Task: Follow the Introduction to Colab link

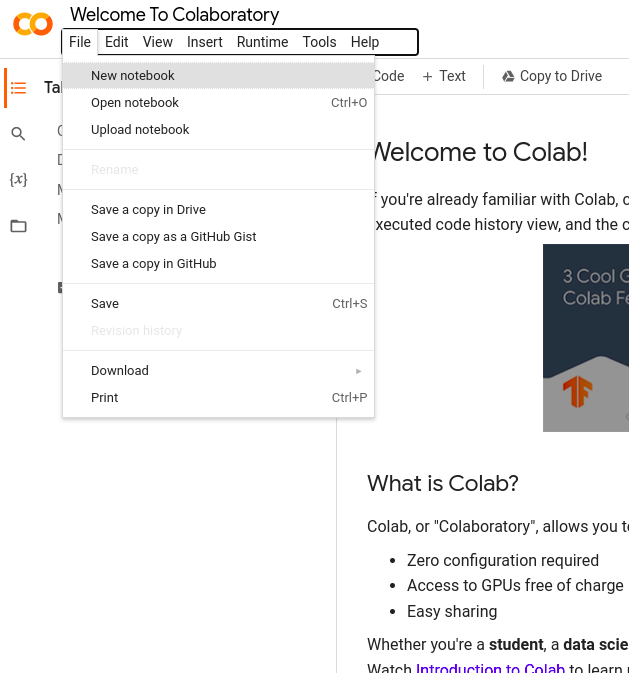Action: (490, 668)
